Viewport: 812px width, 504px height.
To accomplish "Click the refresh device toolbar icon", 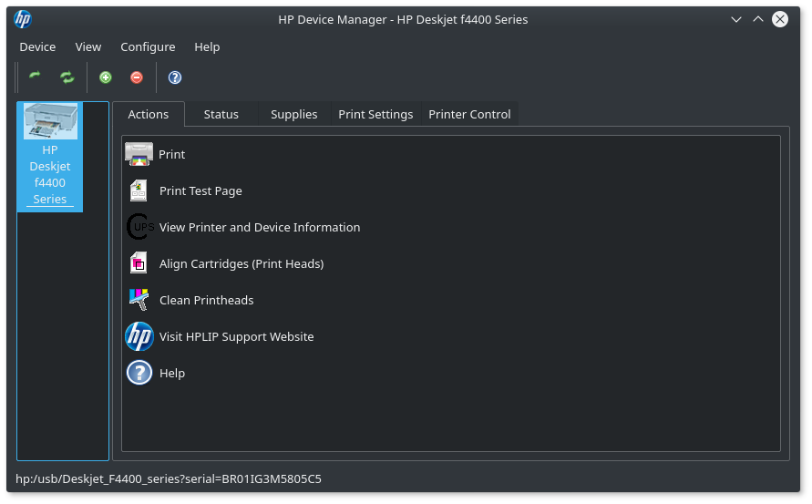I will pos(35,77).
